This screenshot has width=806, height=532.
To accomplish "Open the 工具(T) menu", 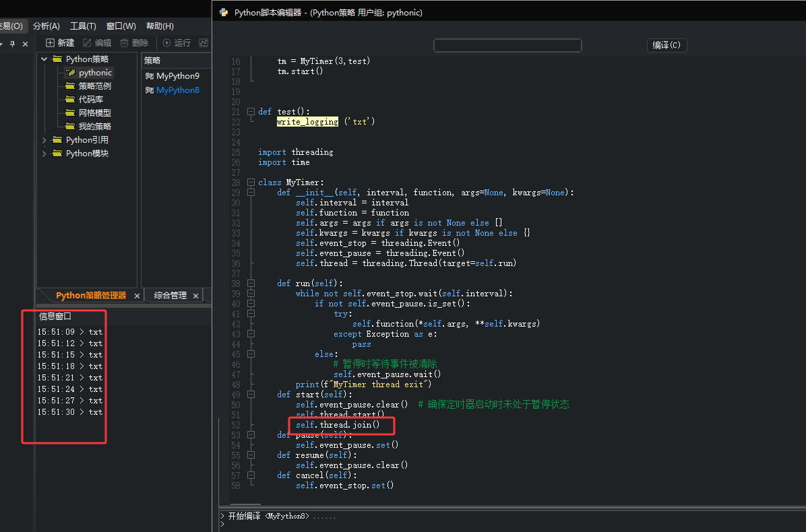I will point(84,26).
